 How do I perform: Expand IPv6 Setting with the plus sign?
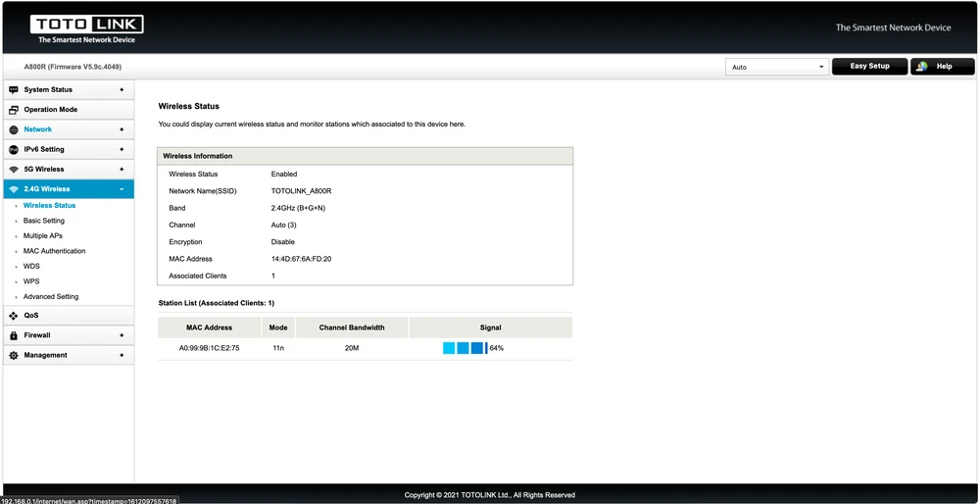[x=122, y=149]
